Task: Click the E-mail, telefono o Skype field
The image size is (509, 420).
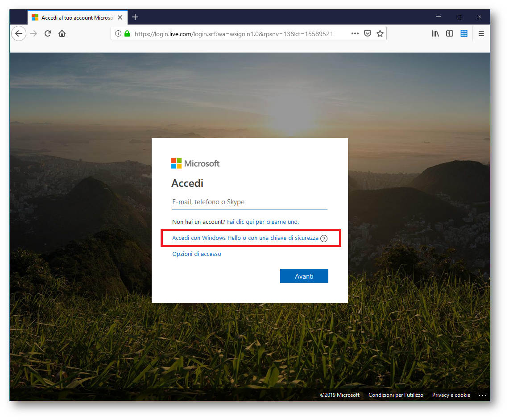Action: pyautogui.click(x=250, y=202)
